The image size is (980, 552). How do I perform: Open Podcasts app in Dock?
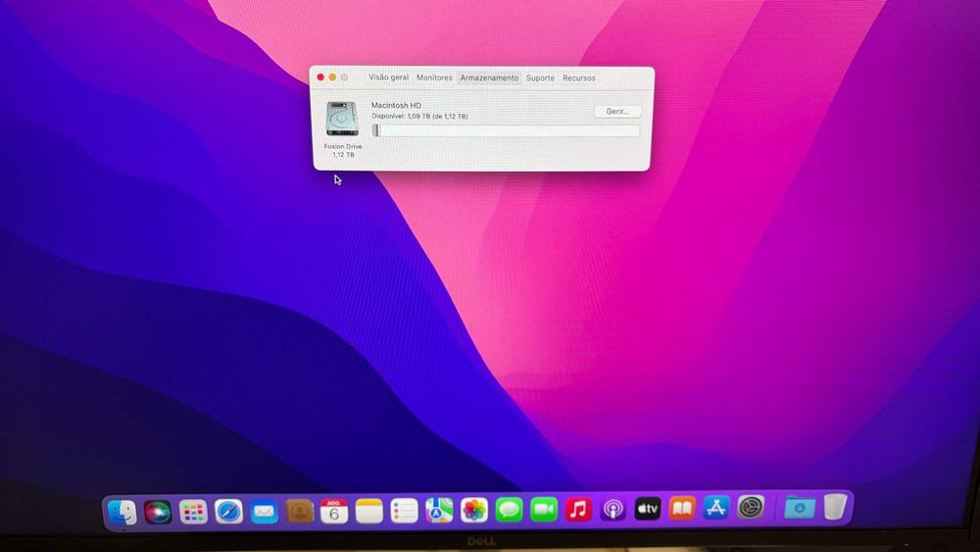tap(613, 510)
